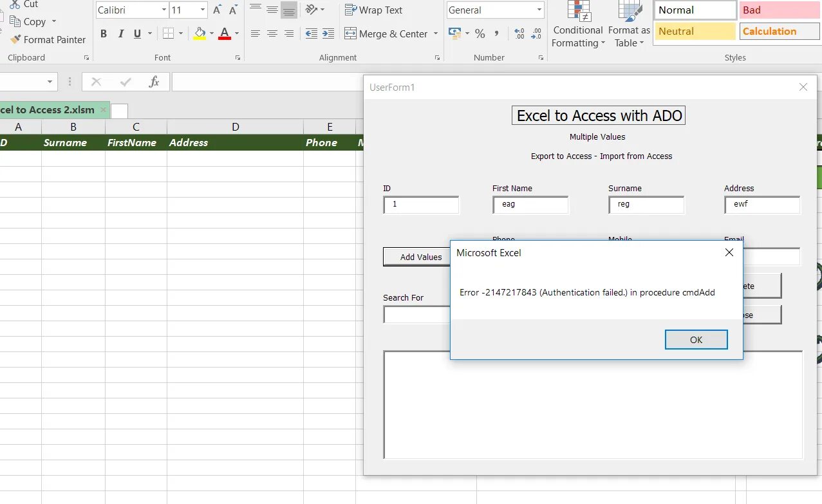Click OK in error message box

[696, 339]
